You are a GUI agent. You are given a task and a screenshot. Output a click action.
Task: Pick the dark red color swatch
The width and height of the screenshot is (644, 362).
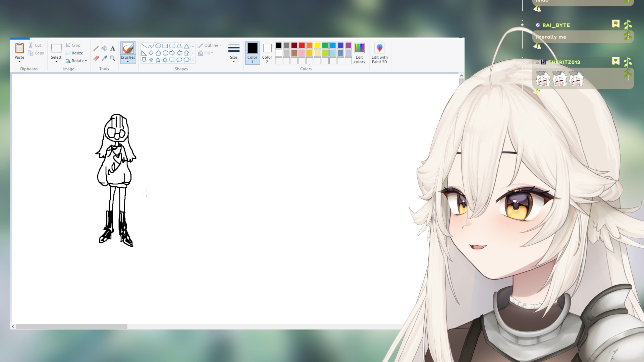coord(294,45)
